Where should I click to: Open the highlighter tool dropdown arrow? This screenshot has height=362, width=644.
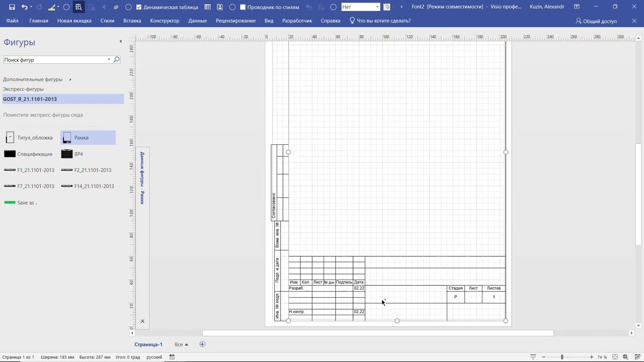[x=58, y=7]
